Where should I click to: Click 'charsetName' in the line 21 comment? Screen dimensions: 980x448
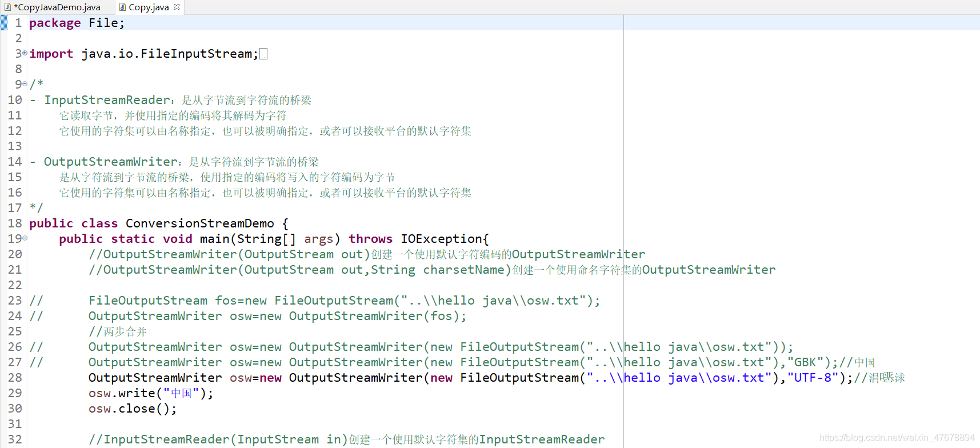tap(463, 270)
